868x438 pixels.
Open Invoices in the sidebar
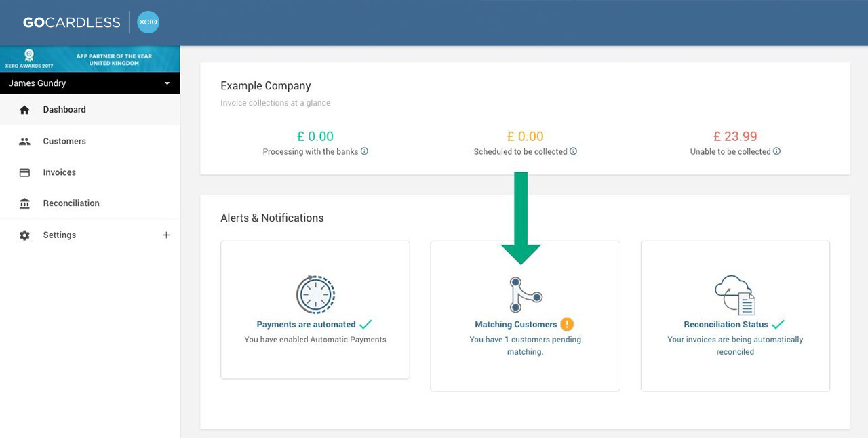point(90,173)
